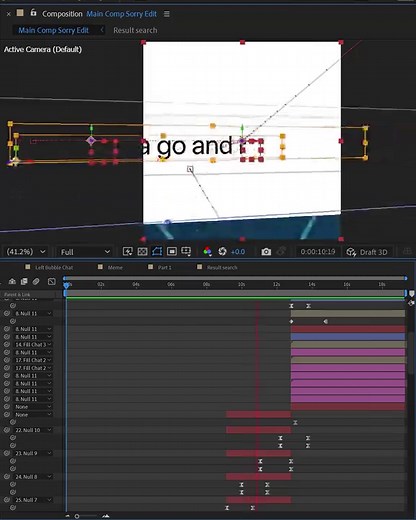Screen dimensions: 416x520
Task: Toggle the composition viewer lock icon
Action: click(x=33, y=13)
